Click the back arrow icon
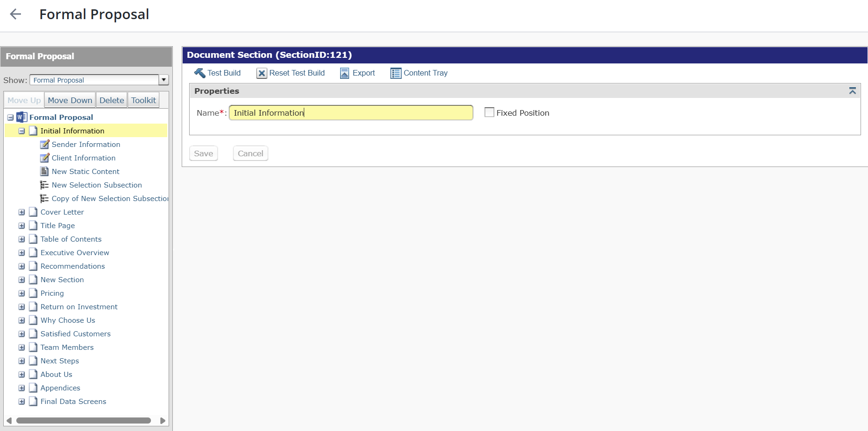Screen dimensions: 868x431 pos(16,14)
